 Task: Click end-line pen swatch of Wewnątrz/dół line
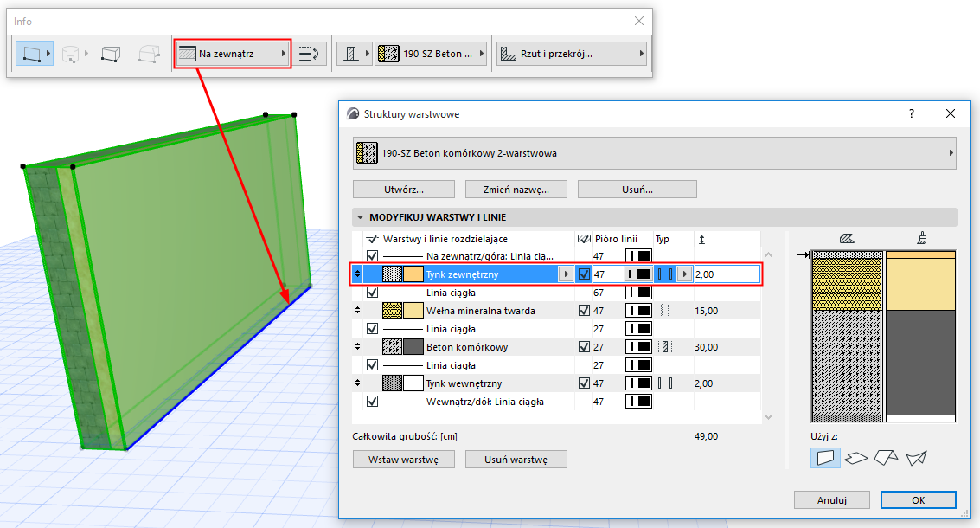[638, 401]
